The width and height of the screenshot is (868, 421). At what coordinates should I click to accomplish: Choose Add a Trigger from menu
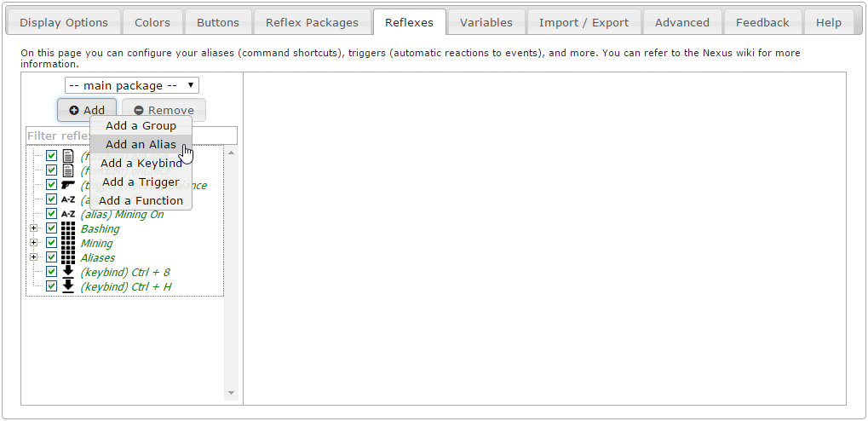tap(141, 182)
